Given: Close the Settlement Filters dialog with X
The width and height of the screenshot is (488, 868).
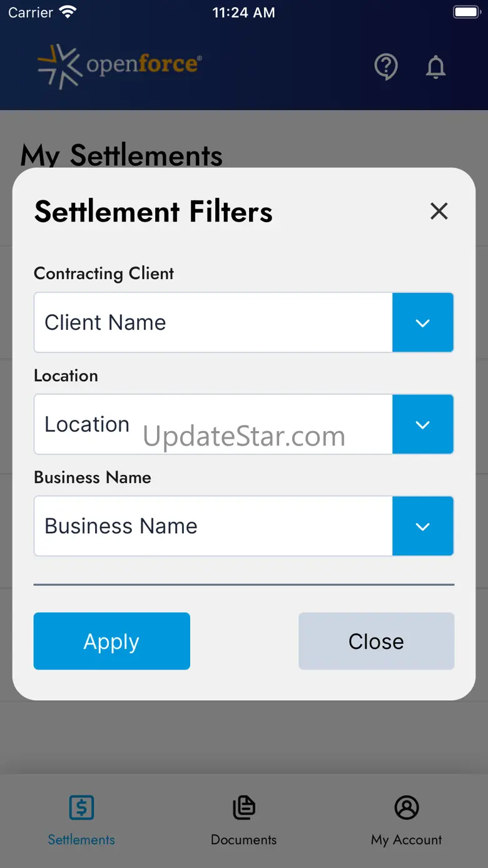Looking at the screenshot, I should (x=439, y=211).
